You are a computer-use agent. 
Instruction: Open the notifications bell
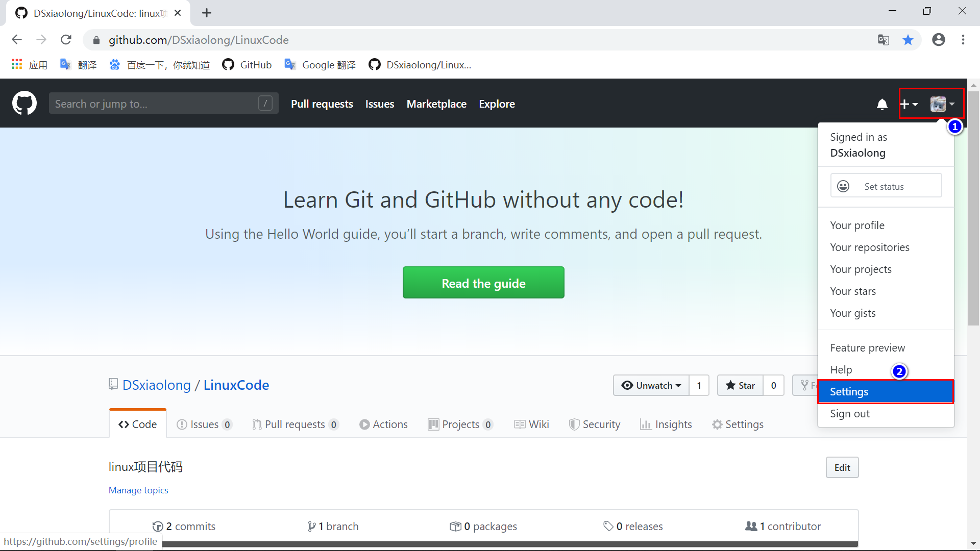tap(882, 105)
